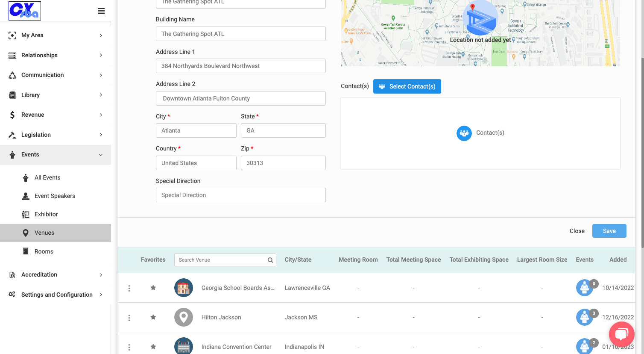This screenshot has width=644, height=354.
Task: Click the Address Line 2 field
Action: 241,98
